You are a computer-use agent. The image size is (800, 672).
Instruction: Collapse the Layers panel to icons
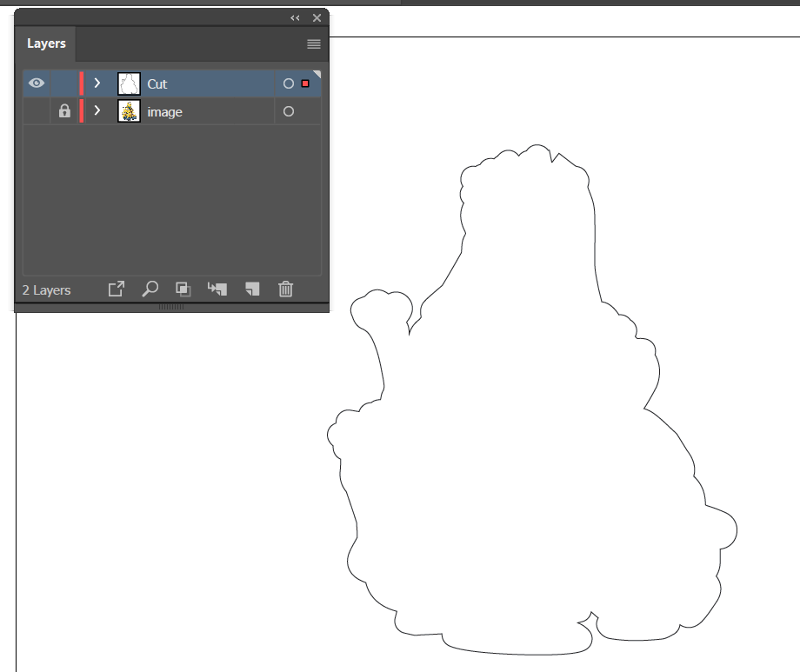(294, 17)
